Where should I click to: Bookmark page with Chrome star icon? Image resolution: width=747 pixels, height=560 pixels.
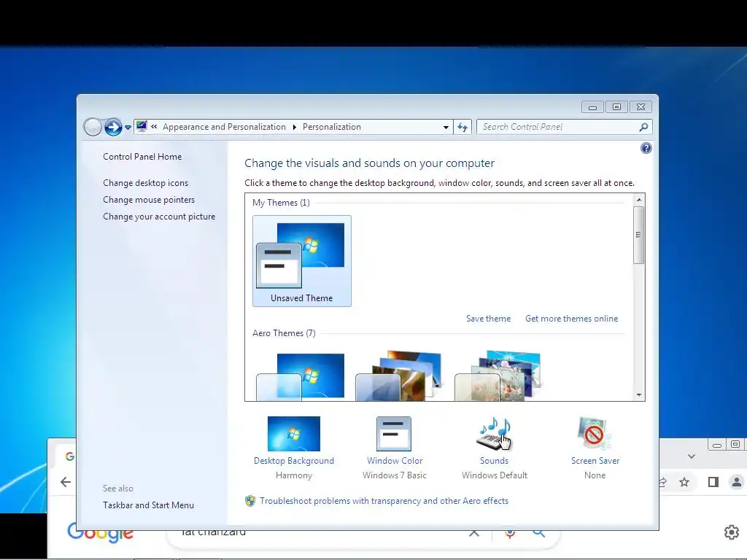click(684, 482)
